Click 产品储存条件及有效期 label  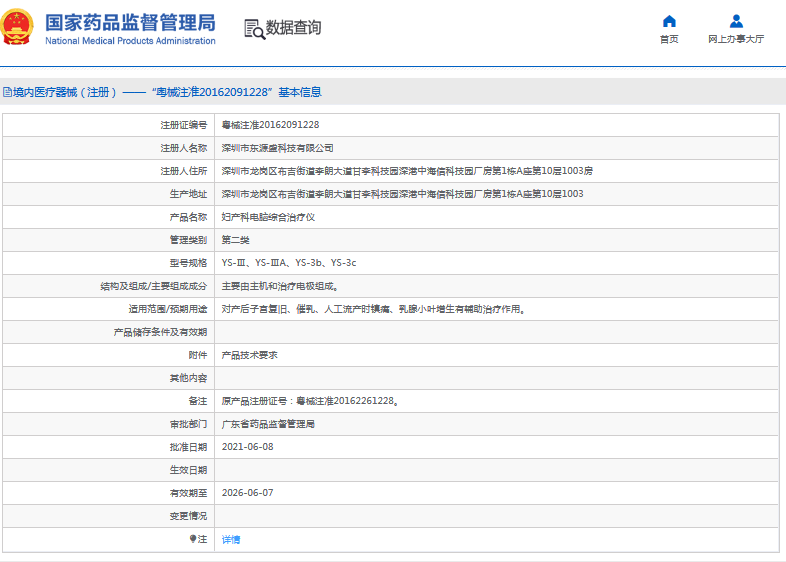point(160,332)
